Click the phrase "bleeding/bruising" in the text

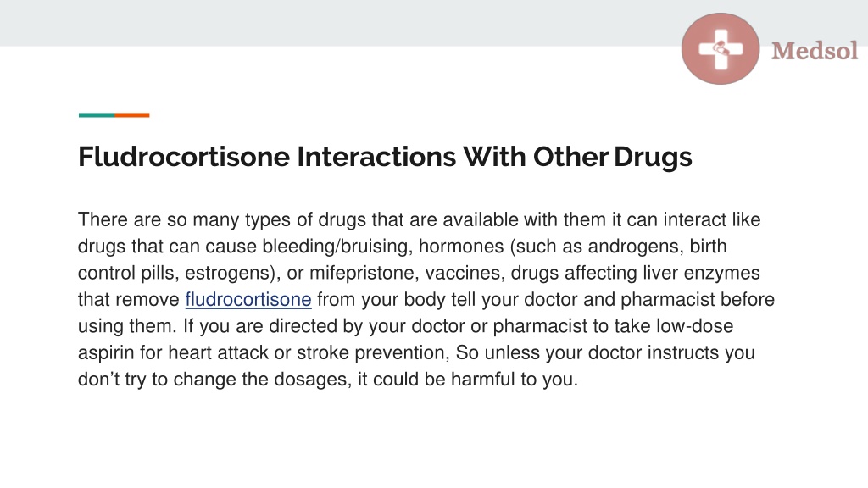click(x=336, y=247)
